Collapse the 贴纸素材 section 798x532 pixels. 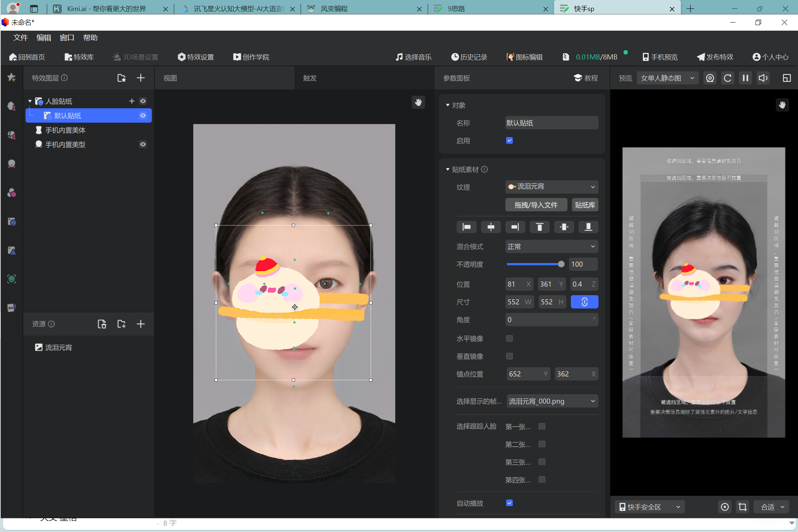[x=448, y=169]
